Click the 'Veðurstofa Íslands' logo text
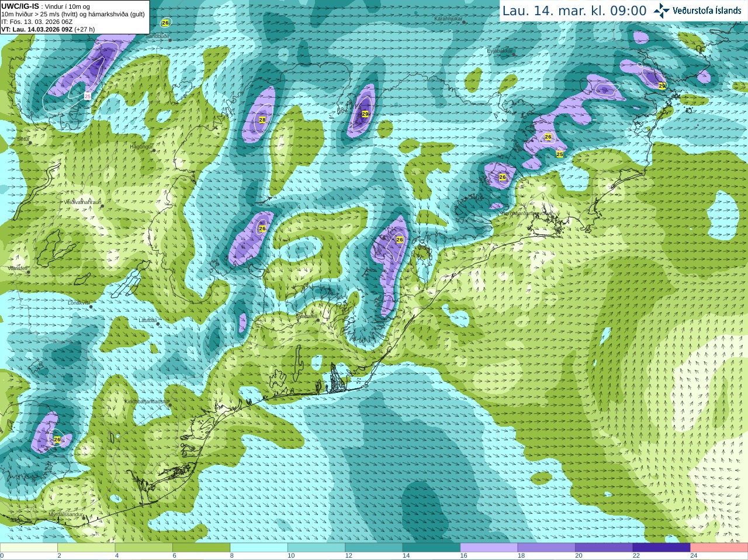Viewport: 748px width, 560px height. coord(707,11)
